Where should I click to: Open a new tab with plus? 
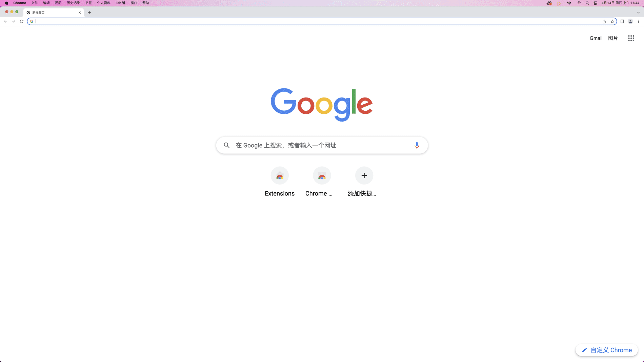pos(89,13)
